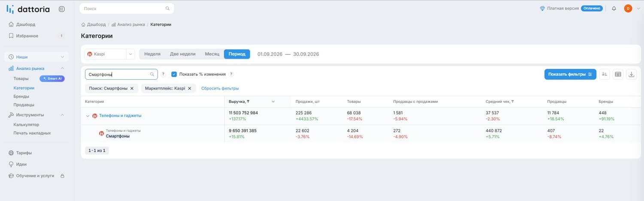The width and height of the screenshot is (644, 201).
Task: Open Товары in sidebar
Action: tap(21, 79)
